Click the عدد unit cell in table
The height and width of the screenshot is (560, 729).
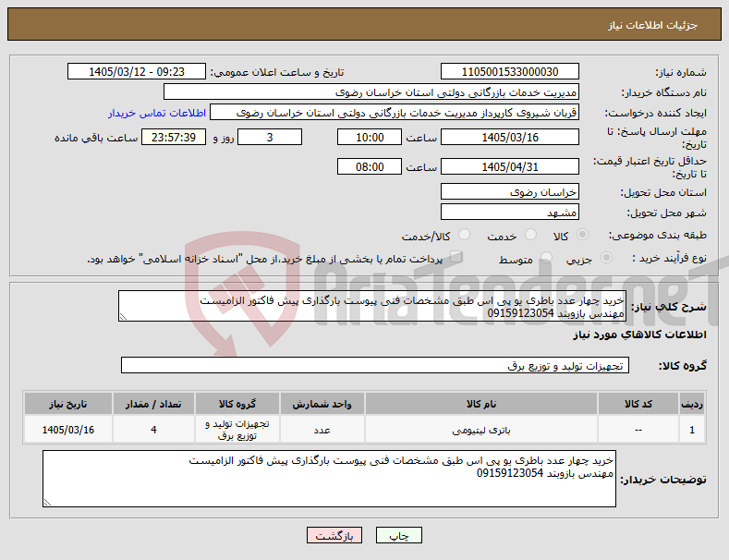(x=322, y=430)
